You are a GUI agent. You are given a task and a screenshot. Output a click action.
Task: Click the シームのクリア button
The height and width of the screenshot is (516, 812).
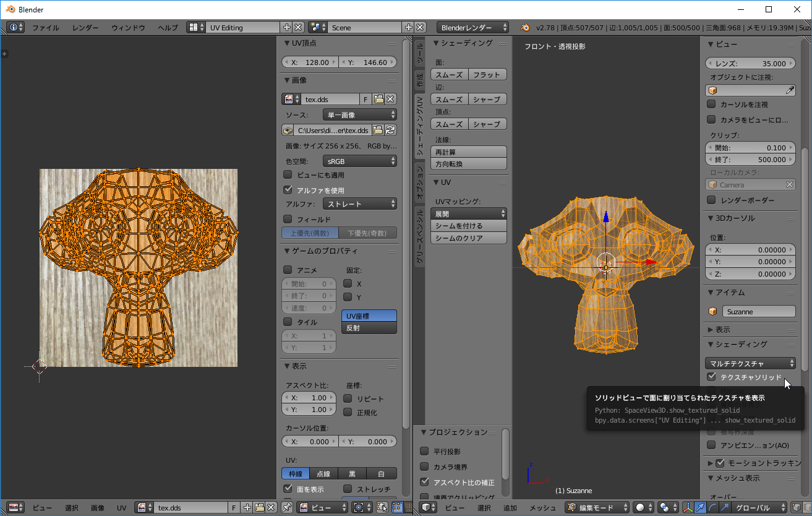pos(469,238)
